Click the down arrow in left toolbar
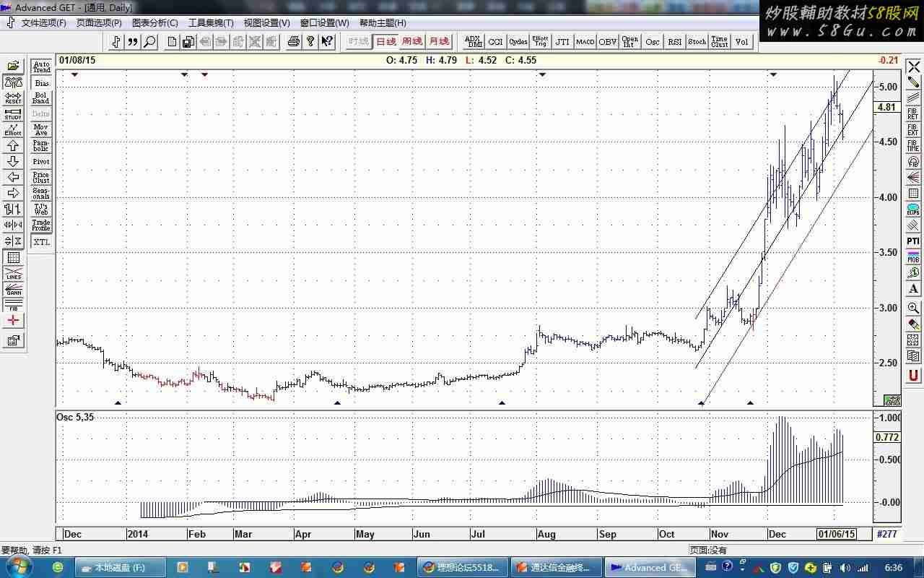Viewport: 924px width, 578px height. tap(13, 161)
